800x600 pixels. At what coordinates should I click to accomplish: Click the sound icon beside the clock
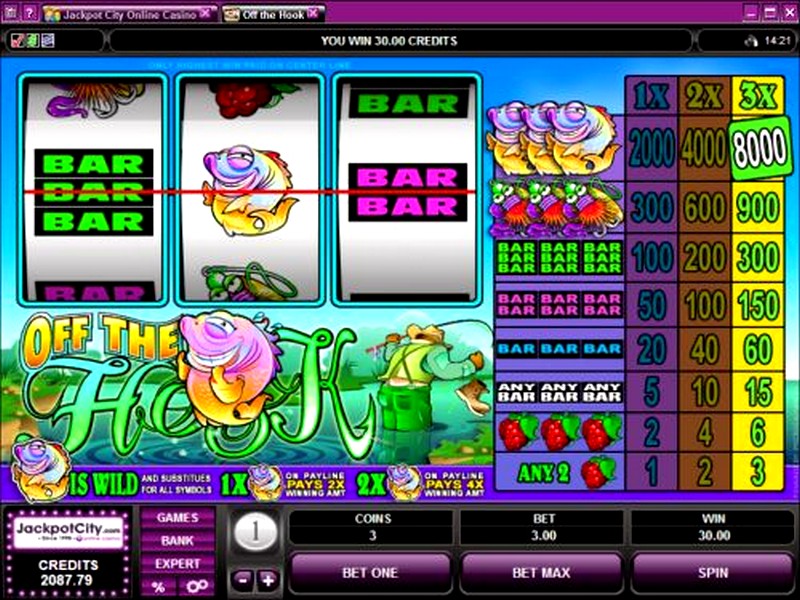coord(752,42)
